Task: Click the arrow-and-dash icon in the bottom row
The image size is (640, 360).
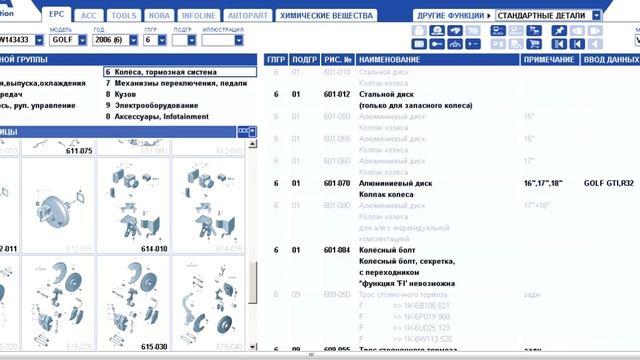Action: click(x=473, y=44)
